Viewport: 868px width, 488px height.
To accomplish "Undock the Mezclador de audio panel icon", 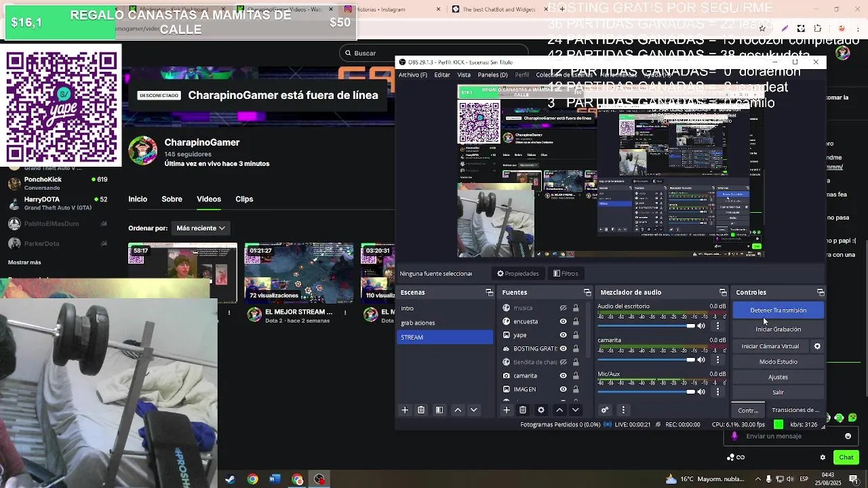I will coord(723,292).
